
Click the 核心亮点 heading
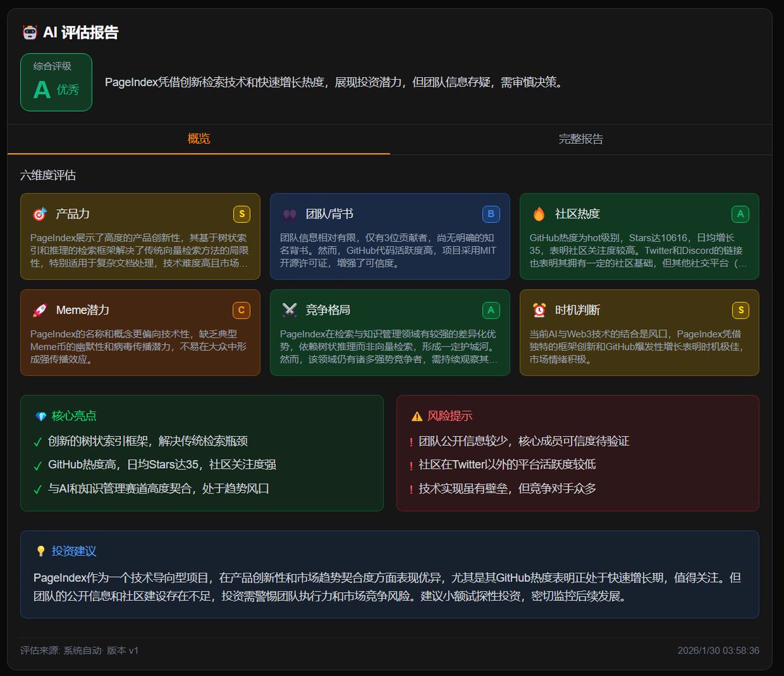74,416
